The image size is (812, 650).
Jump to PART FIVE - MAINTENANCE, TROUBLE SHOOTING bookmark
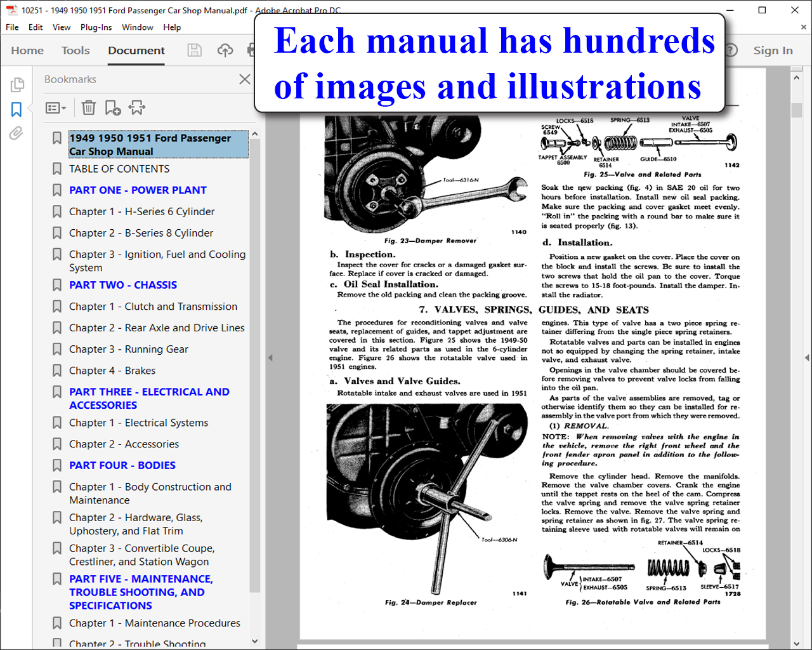click(x=141, y=592)
